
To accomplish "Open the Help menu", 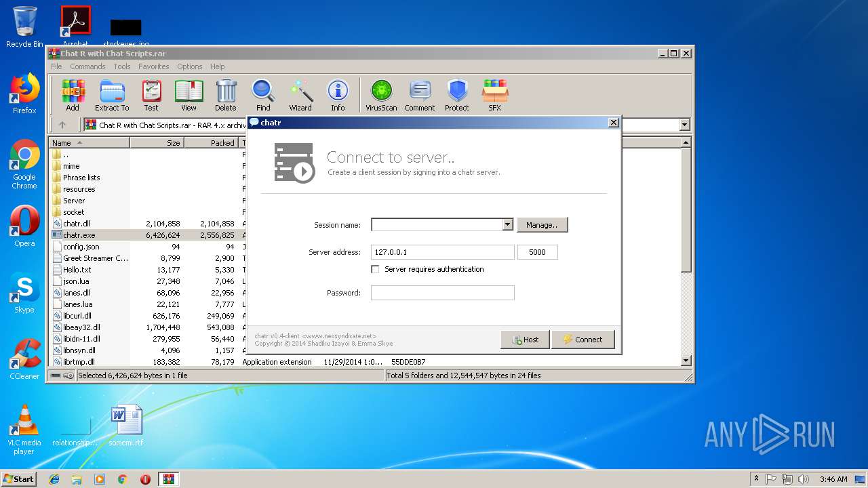I will click(217, 66).
